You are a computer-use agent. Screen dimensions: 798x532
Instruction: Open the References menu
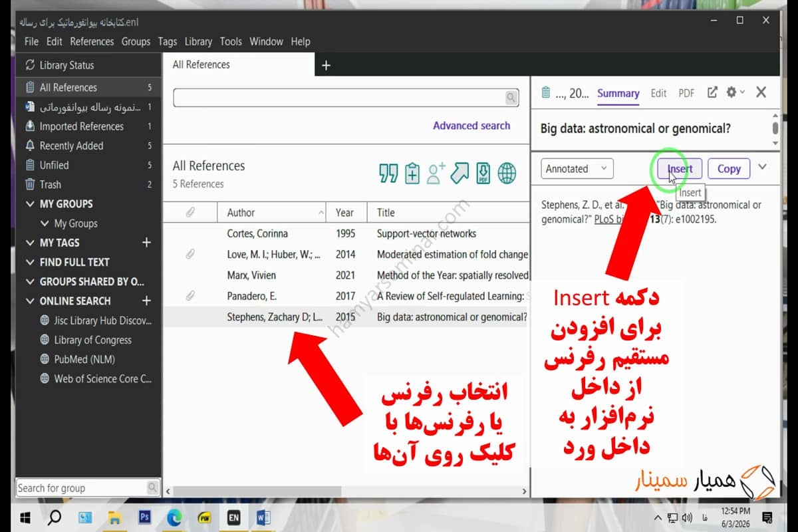[x=92, y=41]
